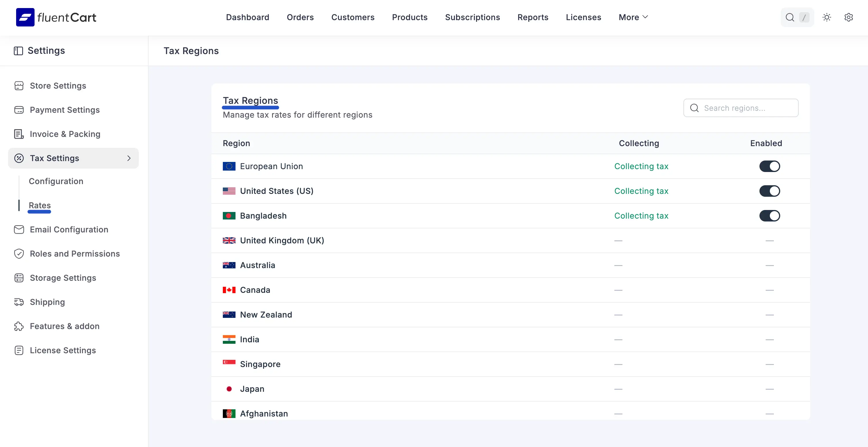Click the Payment Settings card icon
The height and width of the screenshot is (447, 868).
point(19,110)
